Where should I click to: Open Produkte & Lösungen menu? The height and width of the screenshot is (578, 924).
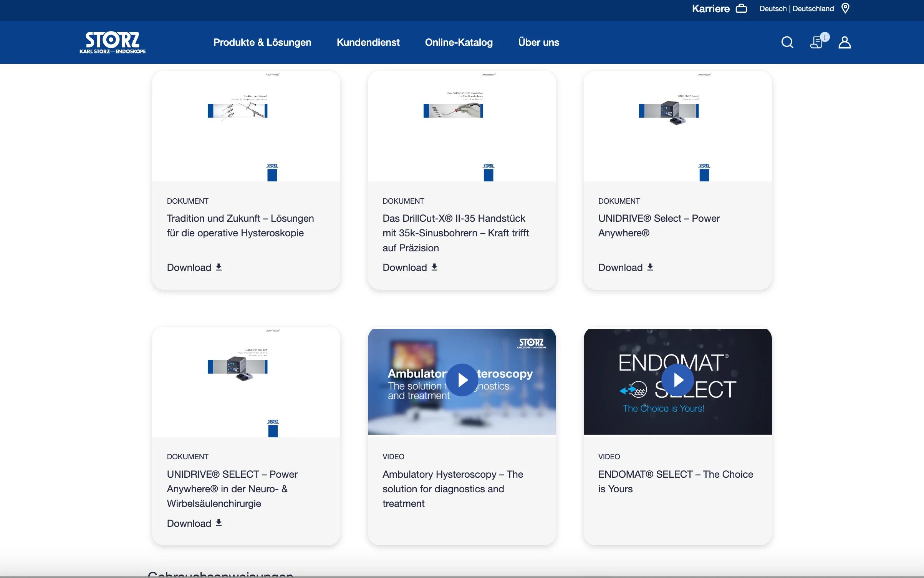262,42
